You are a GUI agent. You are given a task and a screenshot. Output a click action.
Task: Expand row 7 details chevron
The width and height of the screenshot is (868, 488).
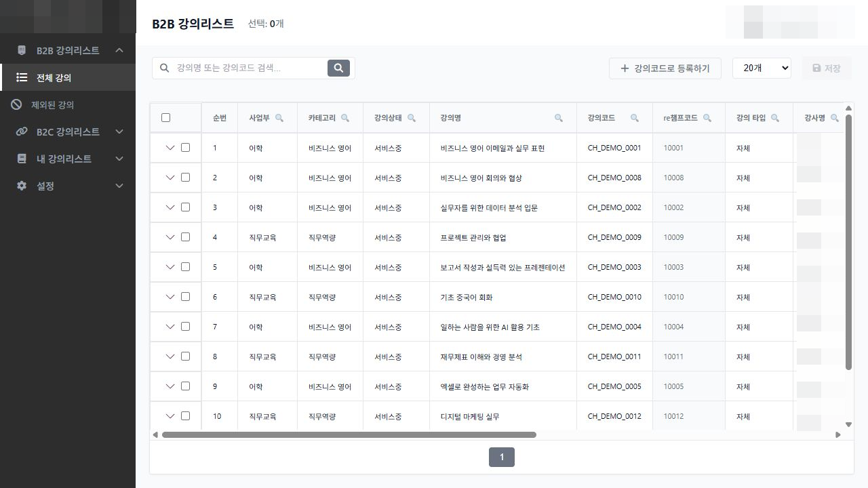(170, 327)
